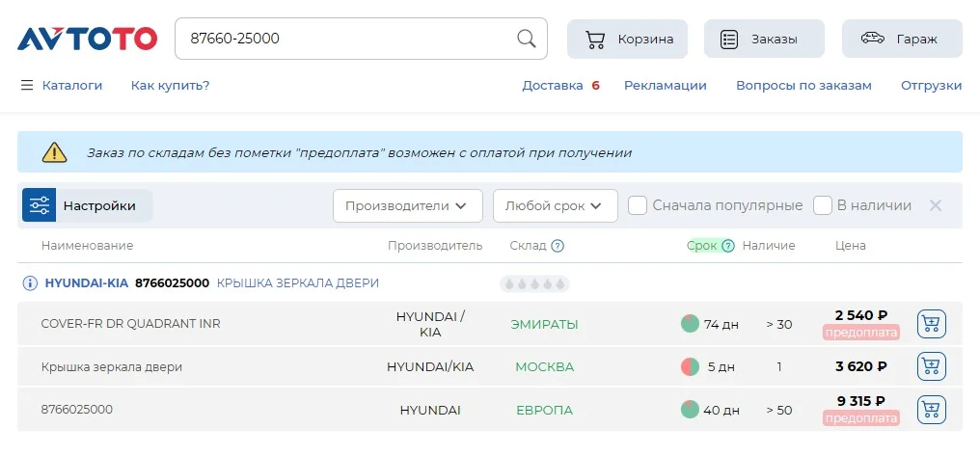Image resolution: width=980 pixels, height=456 pixels.
Task: Click the КРЫШКА ЗЕРКАЛА ДВЕРИ title
Action: point(297,283)
